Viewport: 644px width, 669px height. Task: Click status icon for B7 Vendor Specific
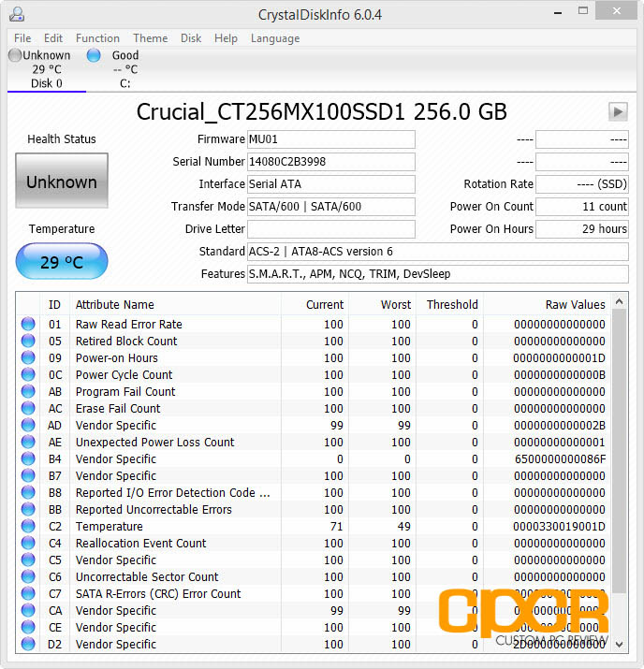click(28, 475)
